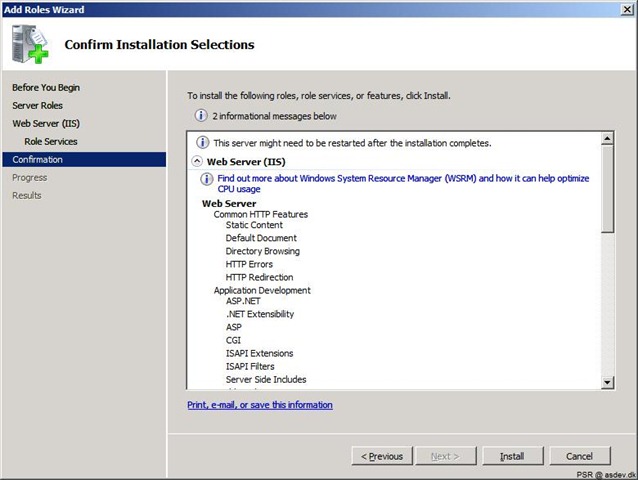
Task: Open the WSRM CPU usage help link
Action: point(403,183)
